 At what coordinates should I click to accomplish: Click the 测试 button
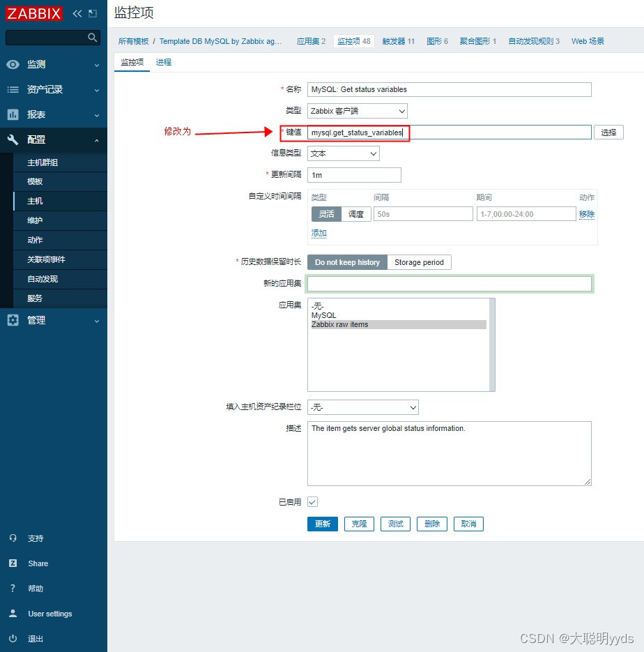click(x=395, y=524)
